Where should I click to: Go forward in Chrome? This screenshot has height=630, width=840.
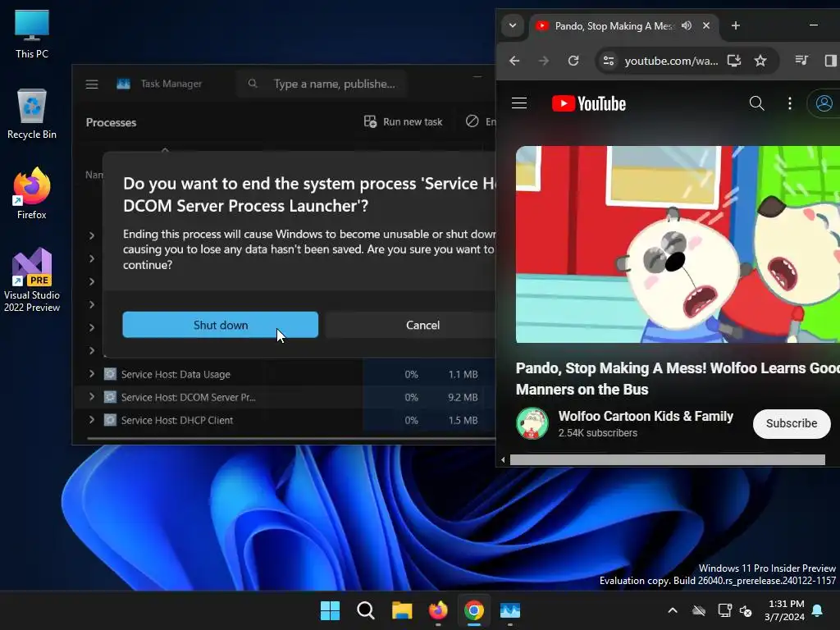click(x=543, y=61)
